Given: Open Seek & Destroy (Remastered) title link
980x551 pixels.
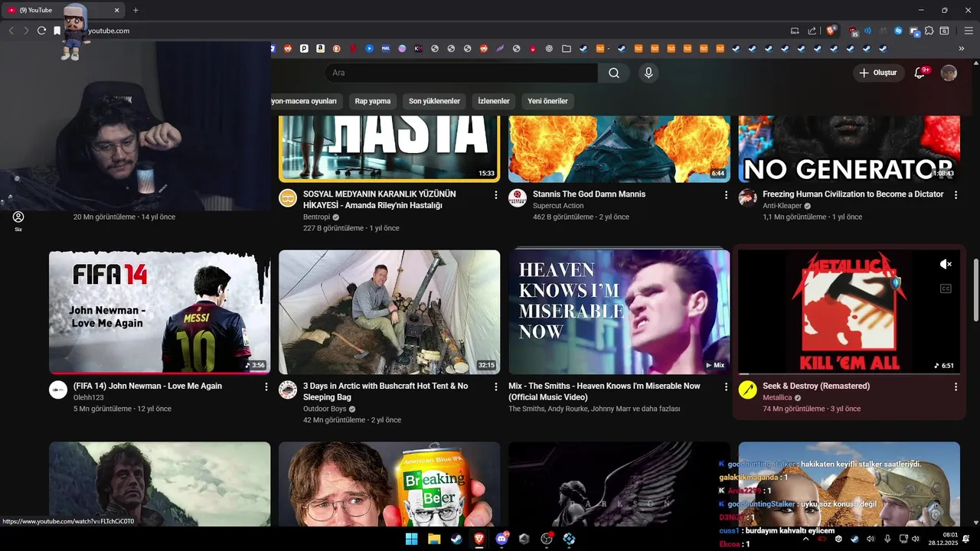Looking at the screenshot, I should tap(816, 386).
